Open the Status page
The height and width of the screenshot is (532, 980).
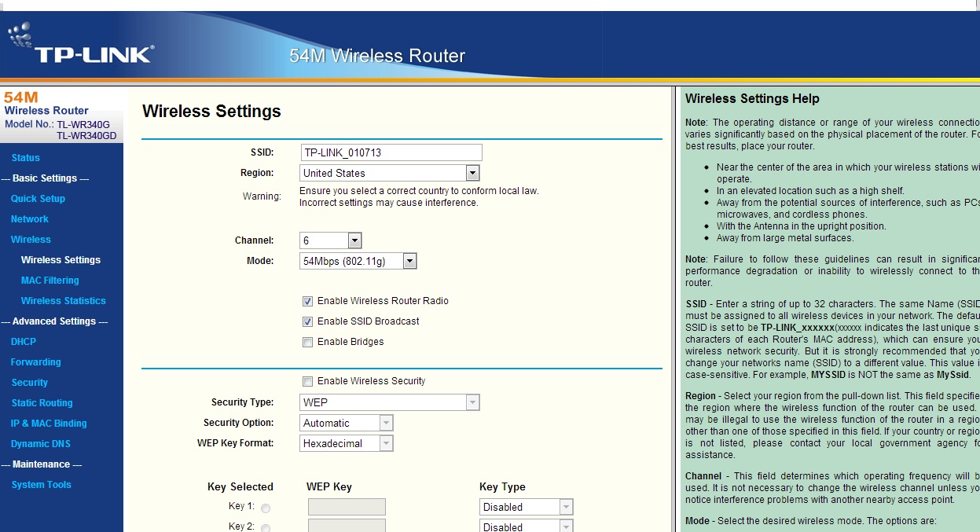(25, 158)
